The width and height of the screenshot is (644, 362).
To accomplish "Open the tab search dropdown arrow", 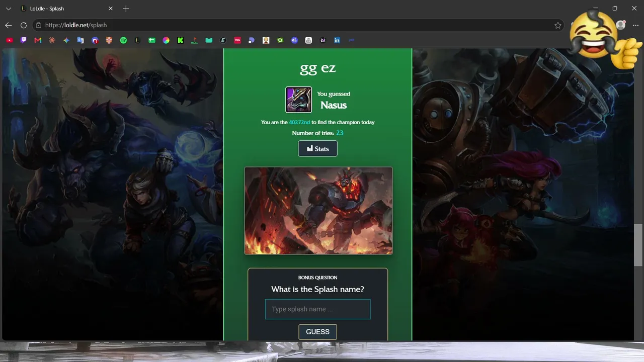I will pyautogui.click(x=9, y=9).
